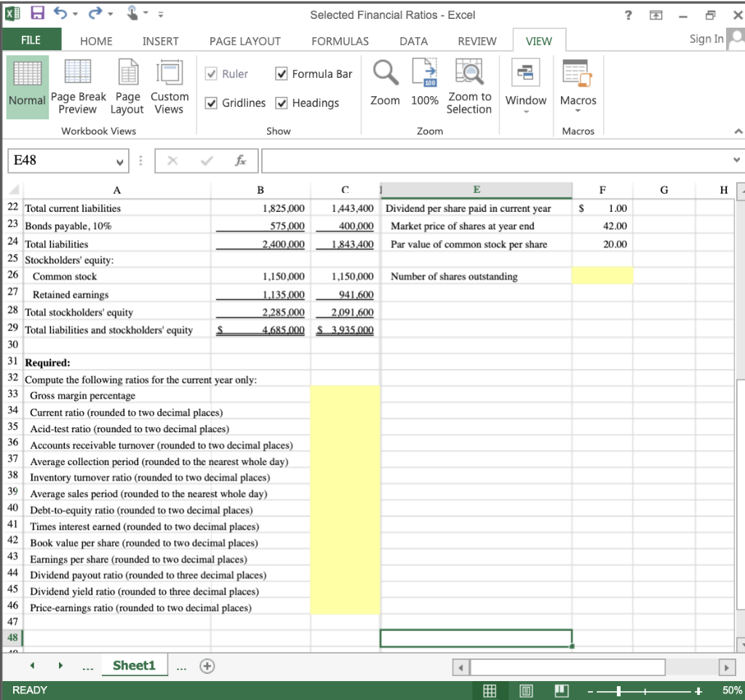
Task: Open Excel Help question mark
Action: [628, 15]
